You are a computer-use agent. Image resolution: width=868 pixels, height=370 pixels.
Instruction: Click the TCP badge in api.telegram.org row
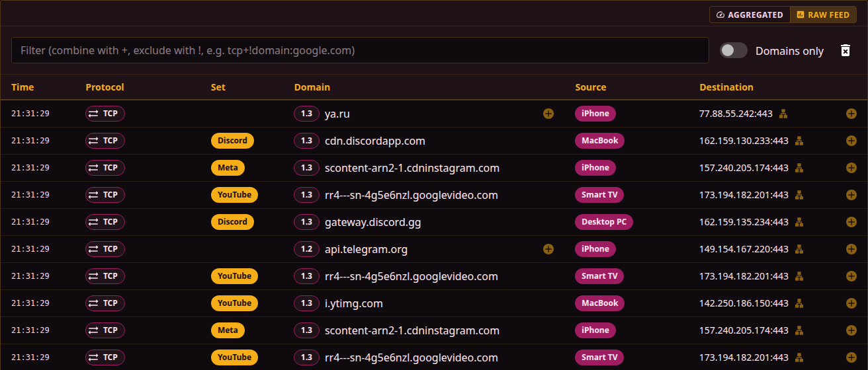[x=105, y=249]
